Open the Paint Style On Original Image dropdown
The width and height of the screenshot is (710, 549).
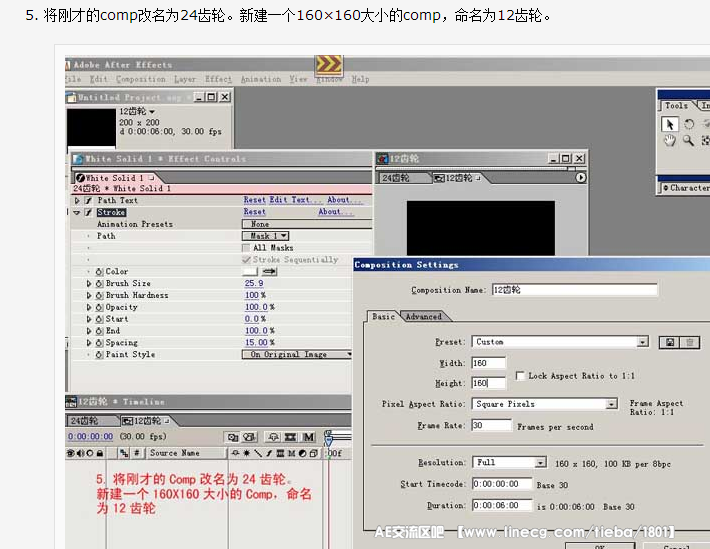tap(297, 355)
